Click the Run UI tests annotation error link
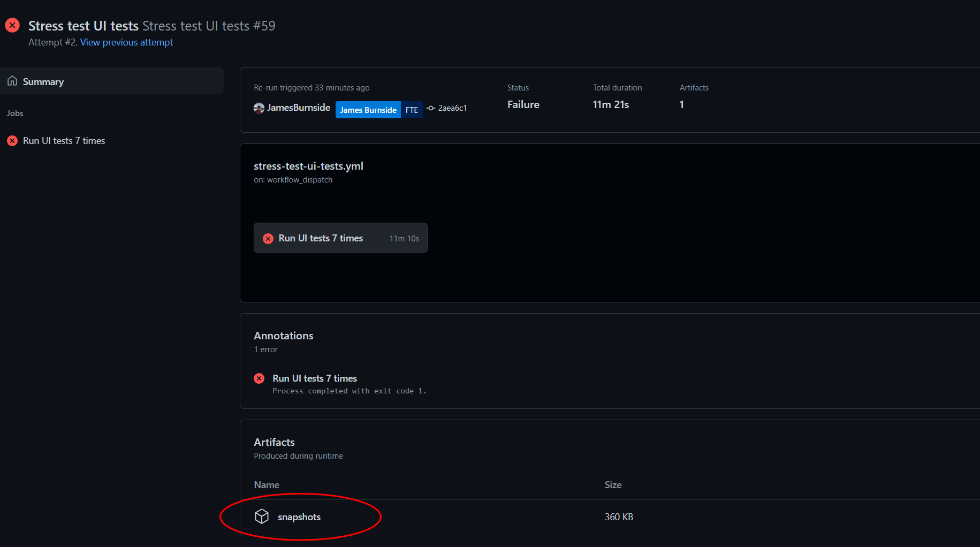The height and width of the screenshot is (547, 980). point(315,378)
